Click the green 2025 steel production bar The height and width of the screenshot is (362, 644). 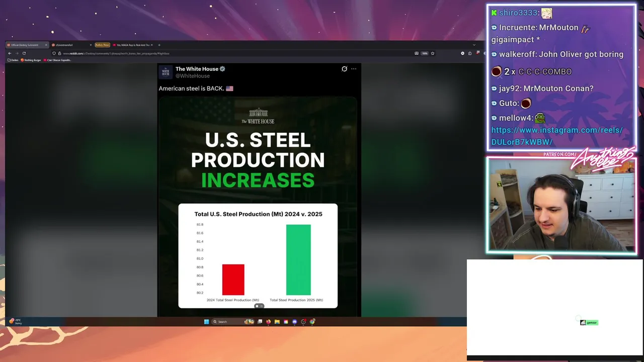[x=298, y=260]
